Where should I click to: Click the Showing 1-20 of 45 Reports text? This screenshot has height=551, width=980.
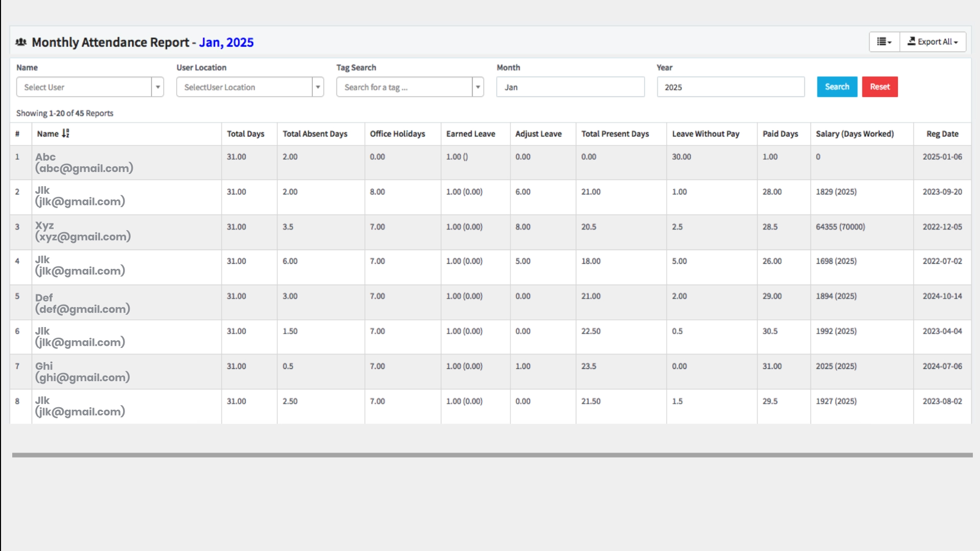pyautogui.click(x=65, y=113)
